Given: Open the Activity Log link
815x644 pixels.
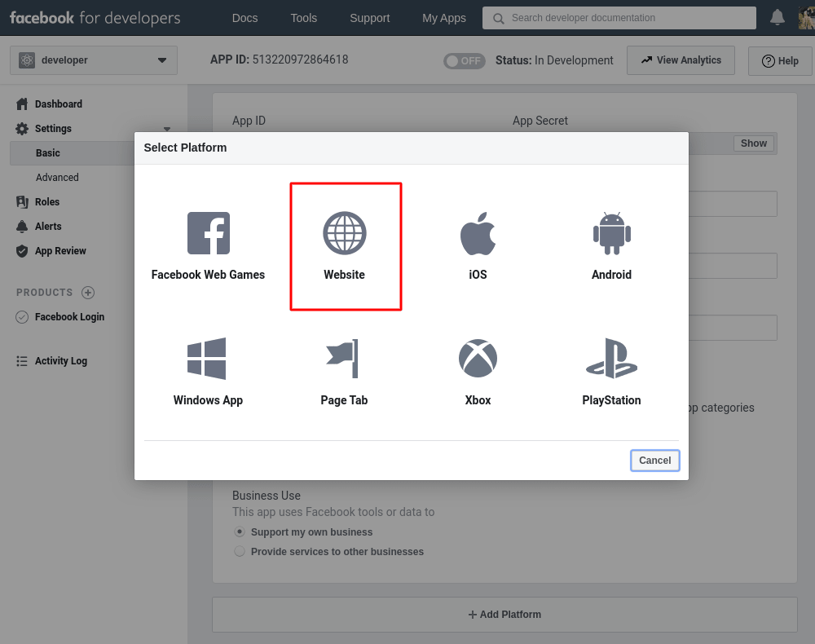Looking at the screenshot, I should 61,361.
